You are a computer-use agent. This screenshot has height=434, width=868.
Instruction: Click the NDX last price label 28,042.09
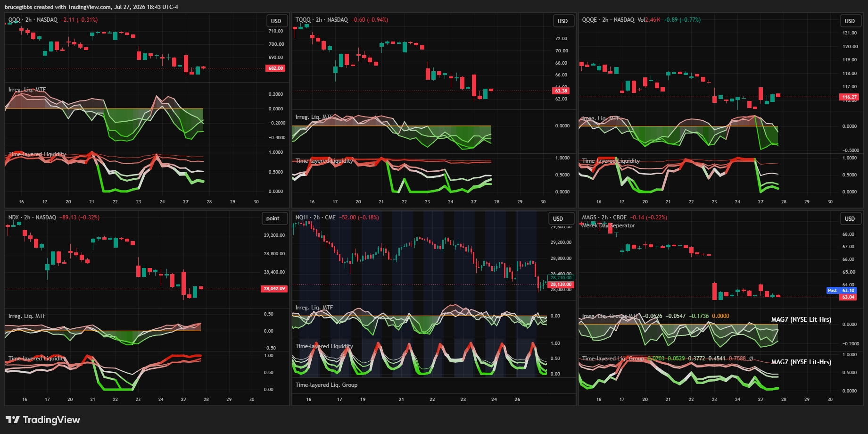(x=274, y=289)
